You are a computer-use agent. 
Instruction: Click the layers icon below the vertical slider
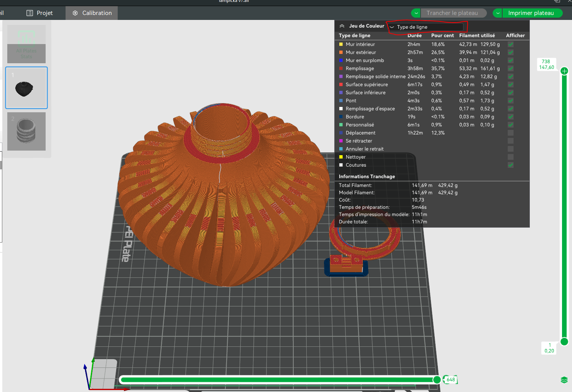click(564, 380)
